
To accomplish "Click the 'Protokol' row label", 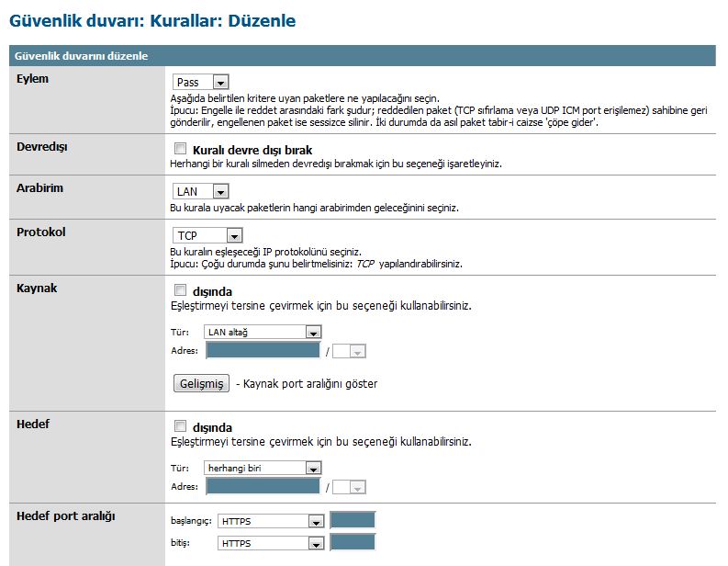I will tap(41, 232).
